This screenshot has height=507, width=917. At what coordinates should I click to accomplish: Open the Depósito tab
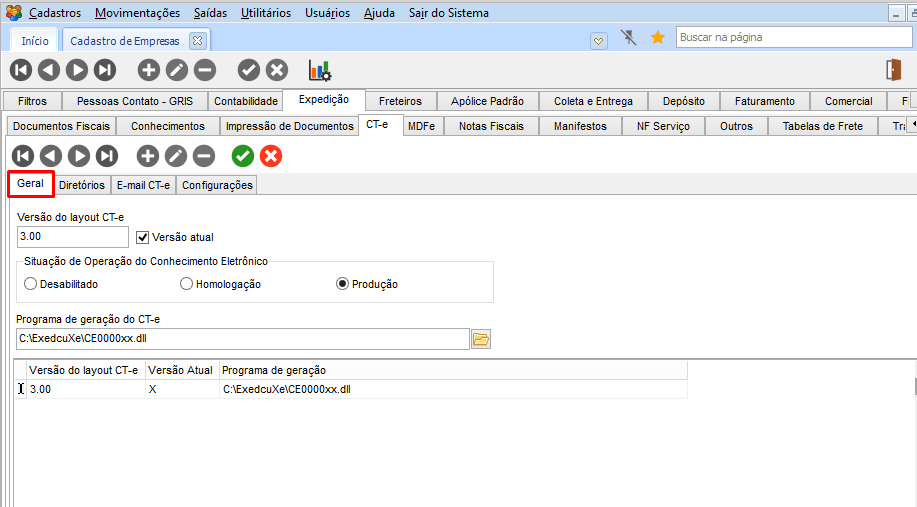[x=684, y=101]
